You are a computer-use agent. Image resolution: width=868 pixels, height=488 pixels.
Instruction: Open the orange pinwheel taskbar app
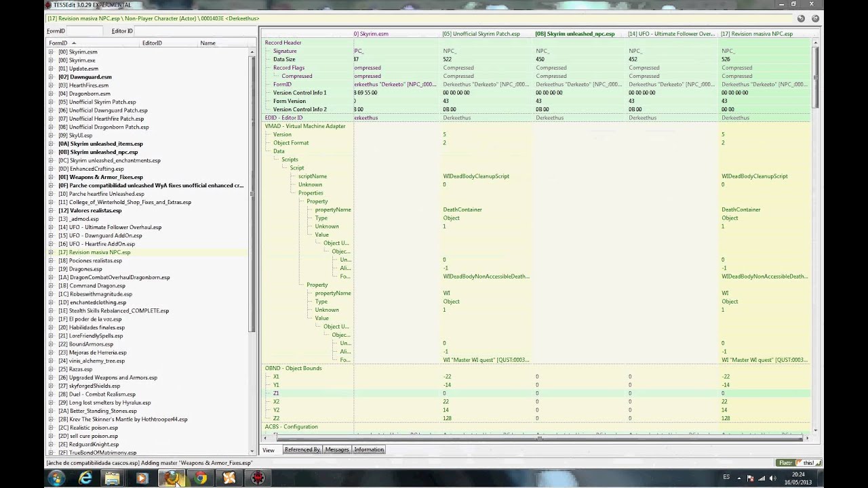click(229, 478)
